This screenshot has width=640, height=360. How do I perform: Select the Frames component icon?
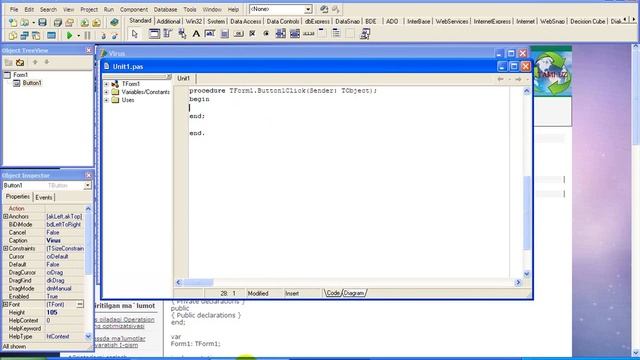click(x=154, y=34)
